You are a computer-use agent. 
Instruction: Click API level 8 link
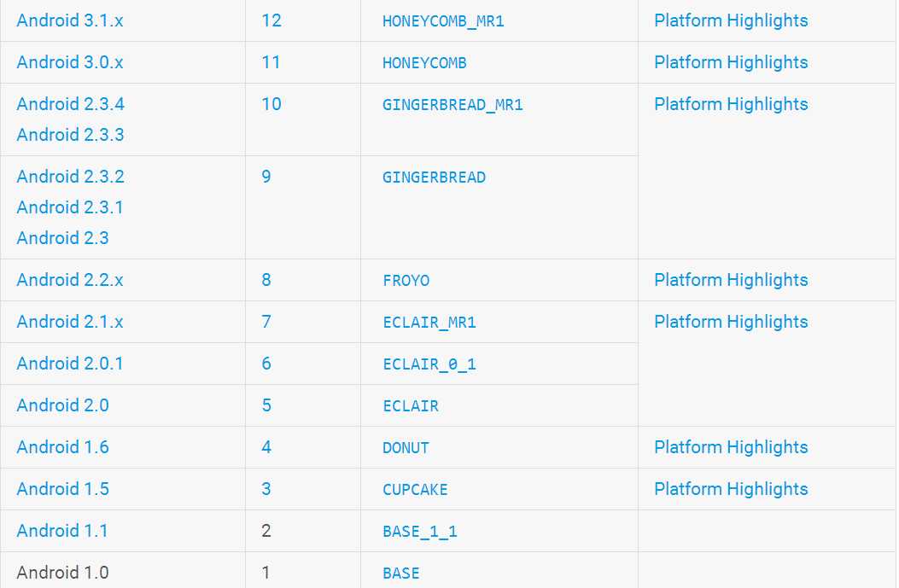click(x=266, y=280)
